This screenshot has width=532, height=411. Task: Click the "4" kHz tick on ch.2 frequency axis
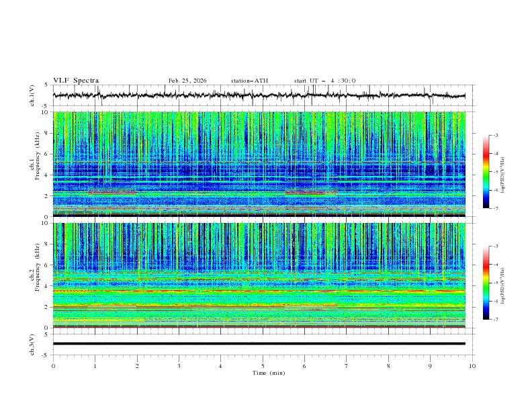[48, 286]
